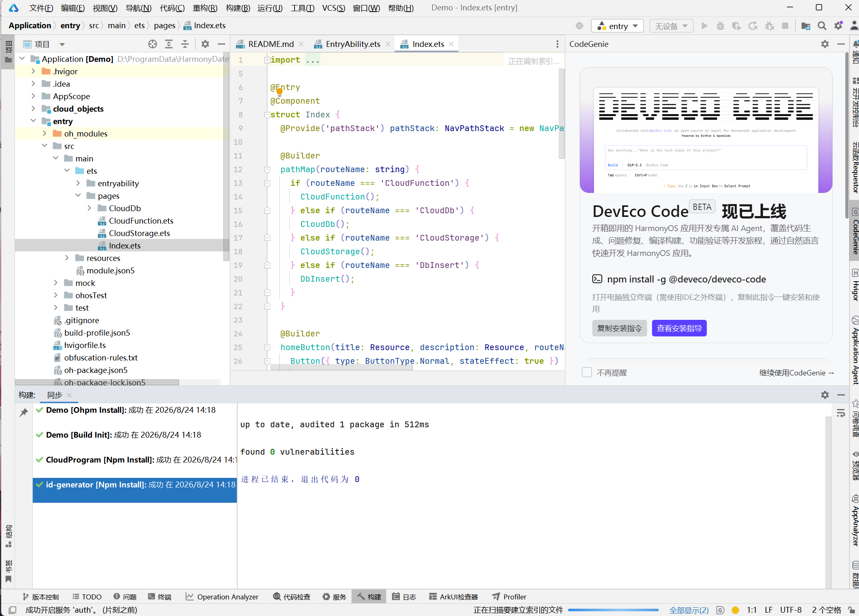
Task: Click the locate target icon in project panel
Action: (153, 44)
